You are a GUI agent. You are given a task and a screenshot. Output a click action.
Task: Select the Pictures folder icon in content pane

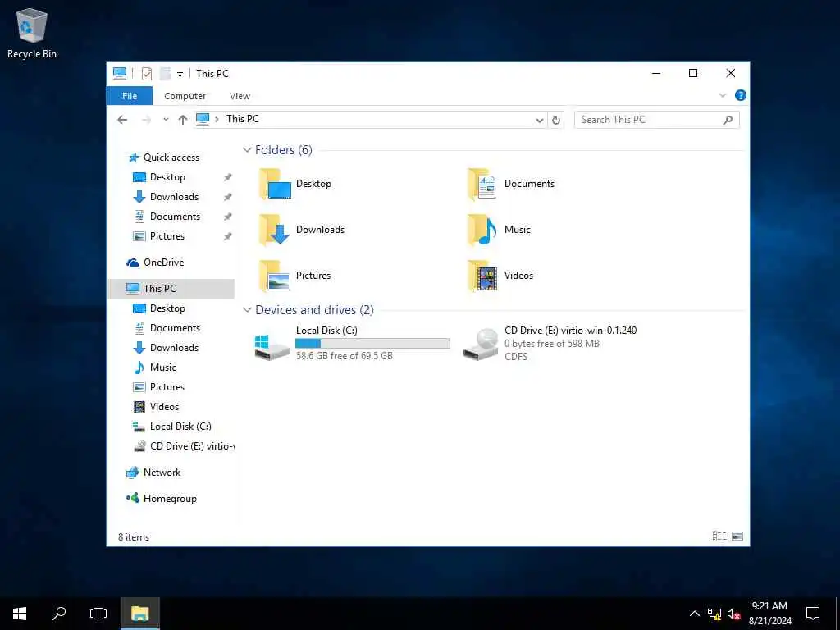tap(275, 276)
